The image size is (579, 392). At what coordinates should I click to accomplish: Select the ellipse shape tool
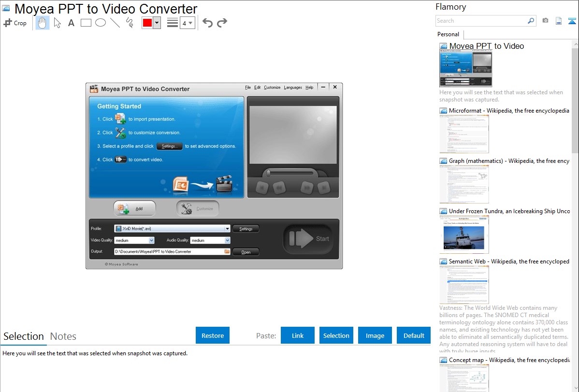coord(101,23)
